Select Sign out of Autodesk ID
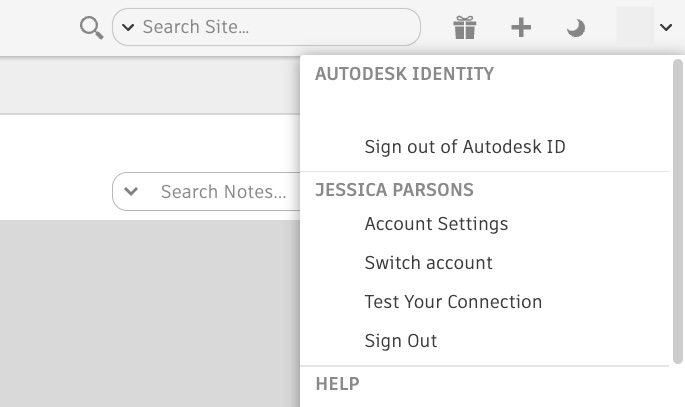Screen dimensions: 685x407 [465, 147]
